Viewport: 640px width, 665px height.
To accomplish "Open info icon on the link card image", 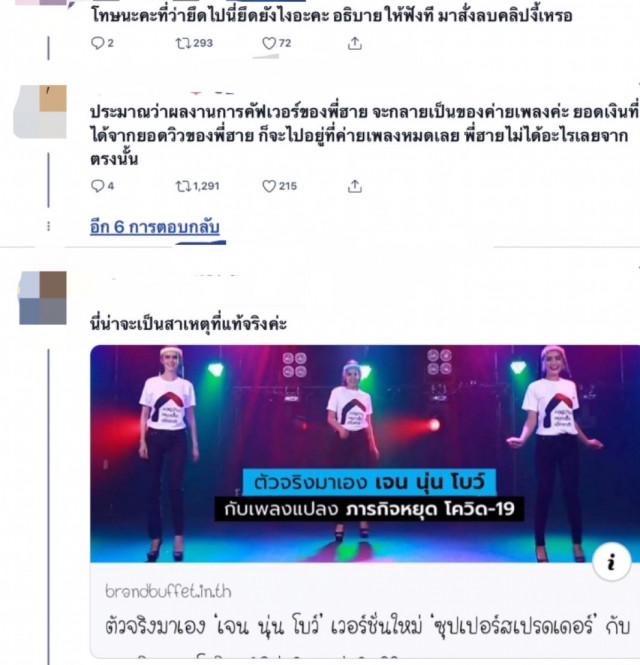I will coord(611,562).
